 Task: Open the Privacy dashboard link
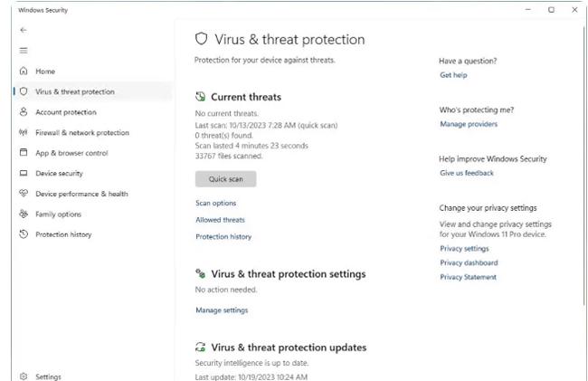click(469, 262)
